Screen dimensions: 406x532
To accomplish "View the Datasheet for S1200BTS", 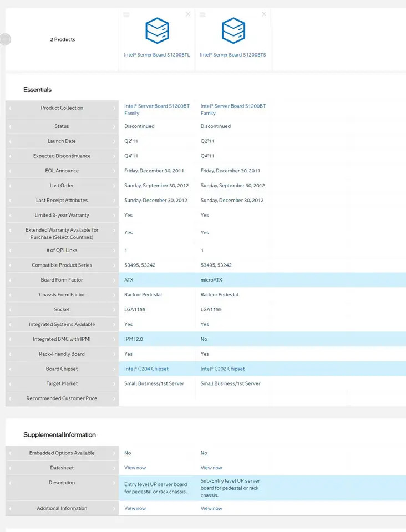I will 211,468.
